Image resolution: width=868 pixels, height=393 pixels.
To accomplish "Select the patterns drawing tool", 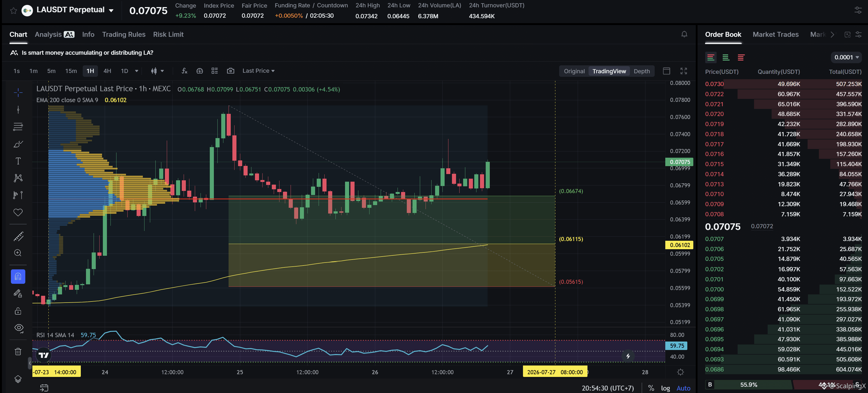I will pyautogui.click(x=18, y=178).
